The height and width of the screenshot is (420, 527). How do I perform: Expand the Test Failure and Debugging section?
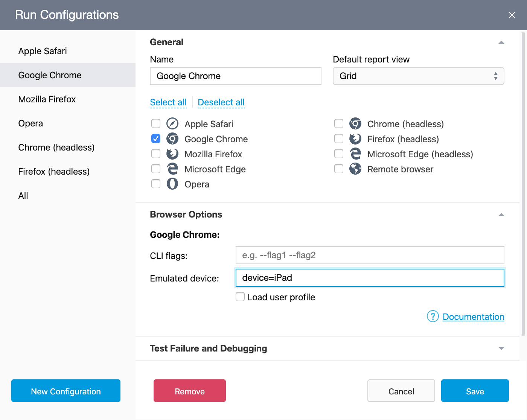(501, 348)
